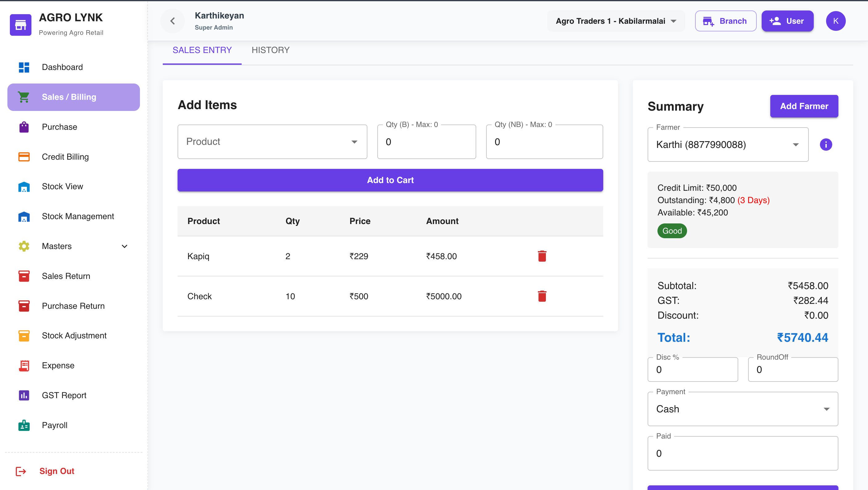
Task: Click the back arrow in header
Action: (x=173, y=21)
